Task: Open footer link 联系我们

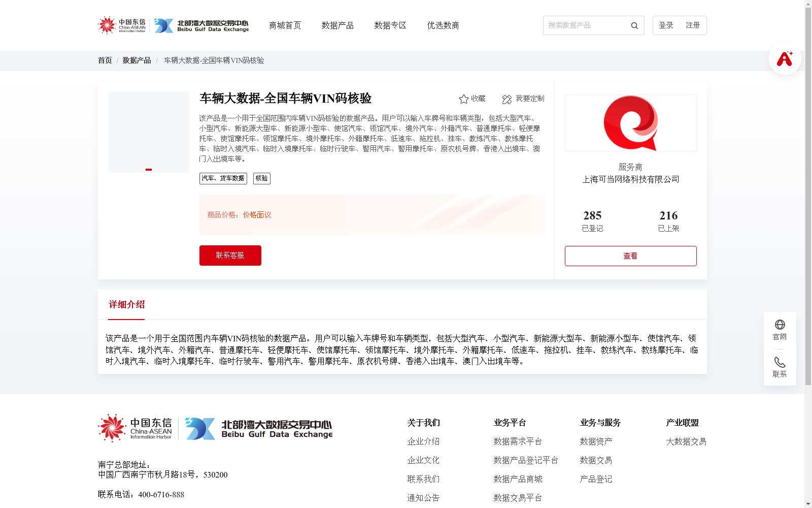Action: 423,479
